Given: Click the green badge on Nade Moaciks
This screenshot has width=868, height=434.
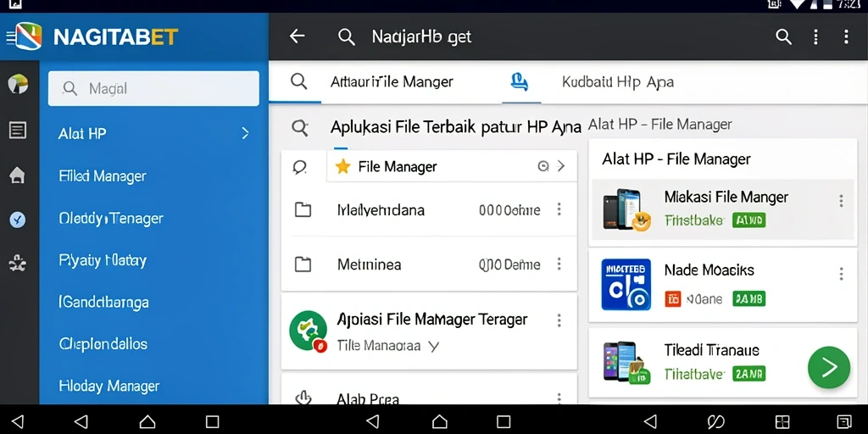Looking at the screenshot, I should click(749, 299).
